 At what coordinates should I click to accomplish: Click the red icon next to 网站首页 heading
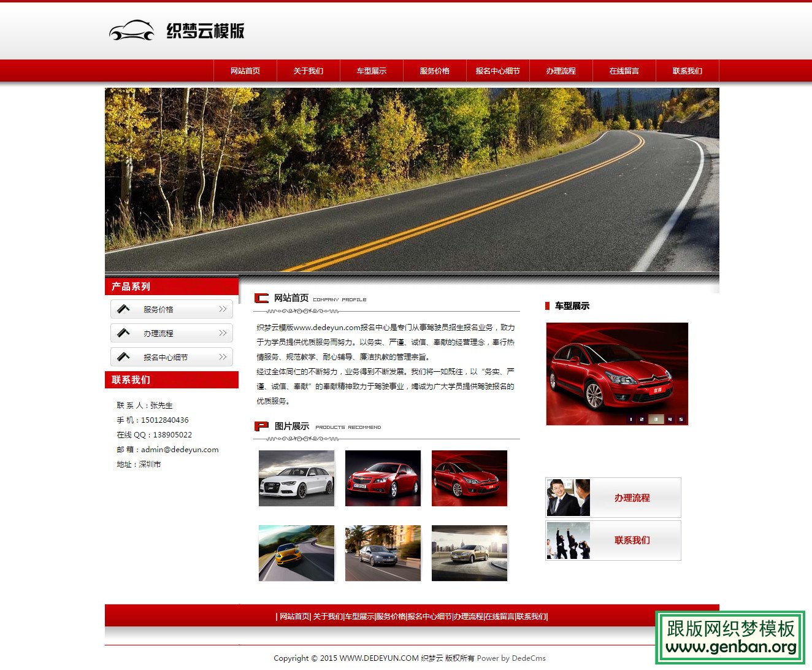261,298
